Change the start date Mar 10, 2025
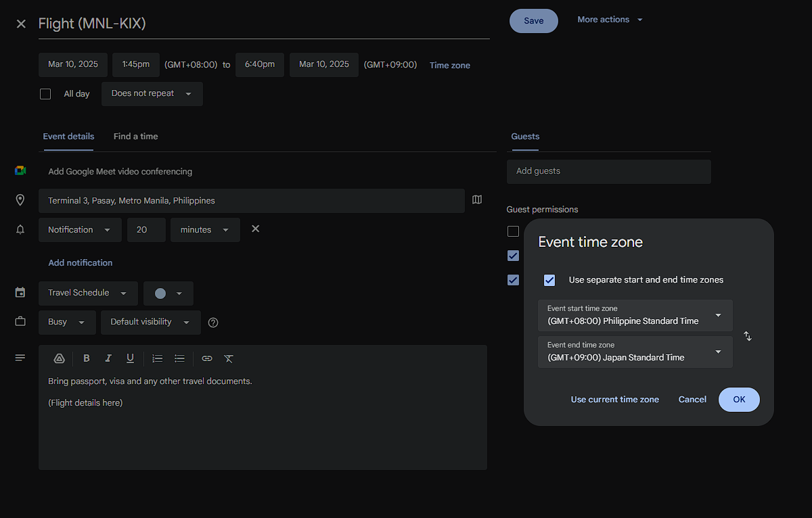The width and height of the screenshot is (812, 518). [x=73, y=65]
